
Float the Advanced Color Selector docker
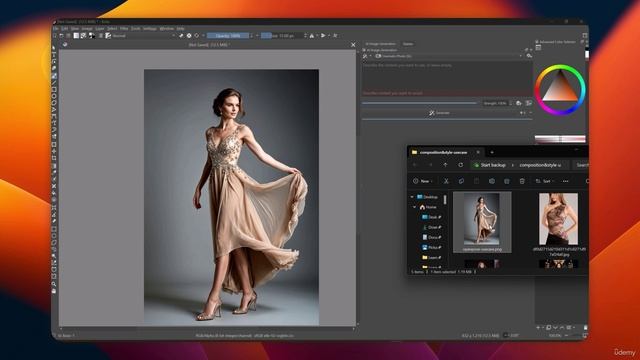click(x=582, y=42)
